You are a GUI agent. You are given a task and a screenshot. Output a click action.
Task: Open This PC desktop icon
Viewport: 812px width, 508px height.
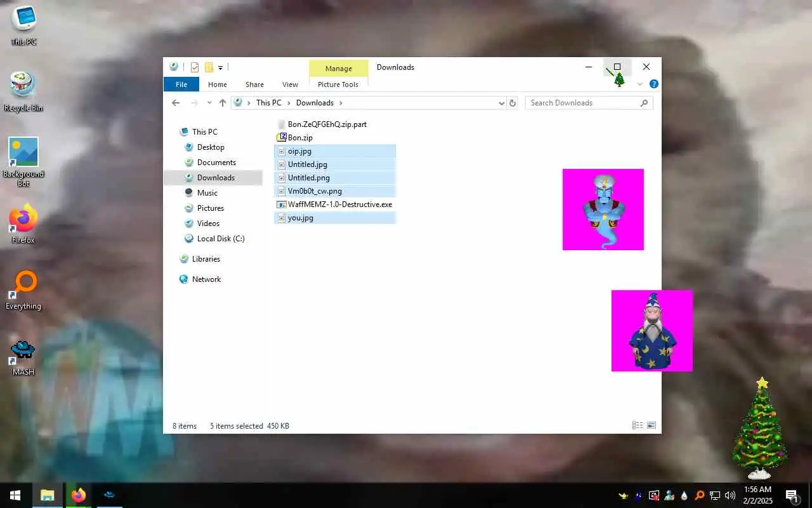[x=23, y=26]
